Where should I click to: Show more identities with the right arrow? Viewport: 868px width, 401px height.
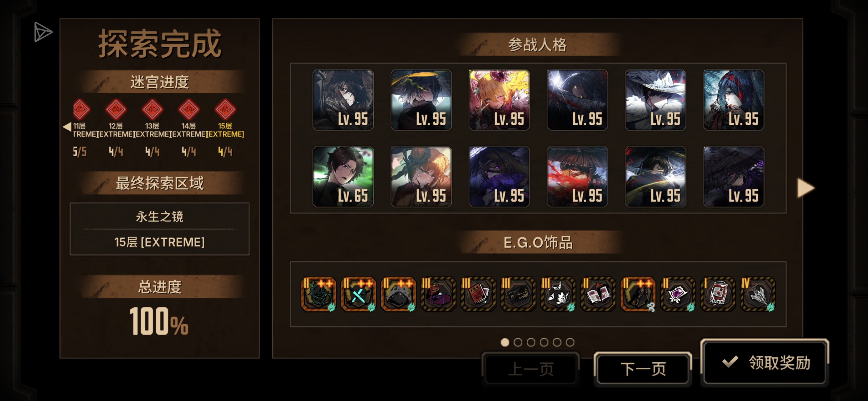(806, 188)
